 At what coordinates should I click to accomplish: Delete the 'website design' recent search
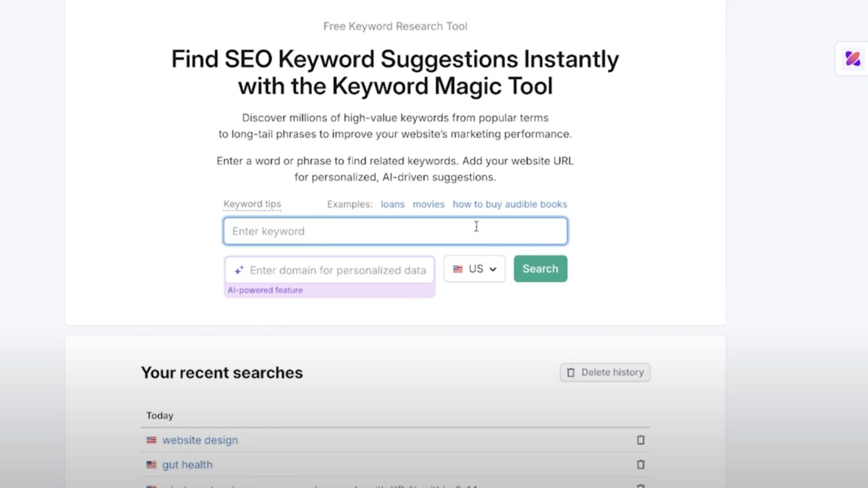point(640,440)
